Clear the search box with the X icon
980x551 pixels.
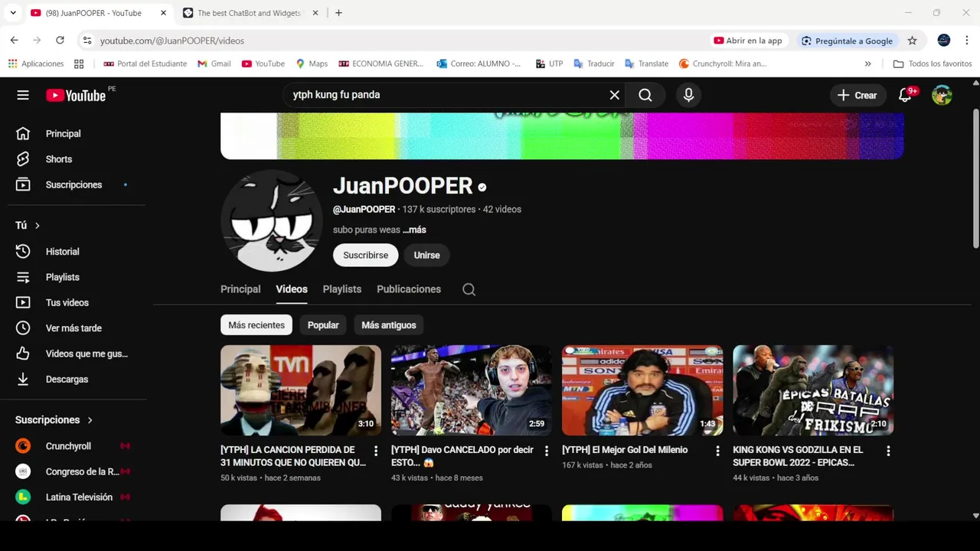point(614,95)
